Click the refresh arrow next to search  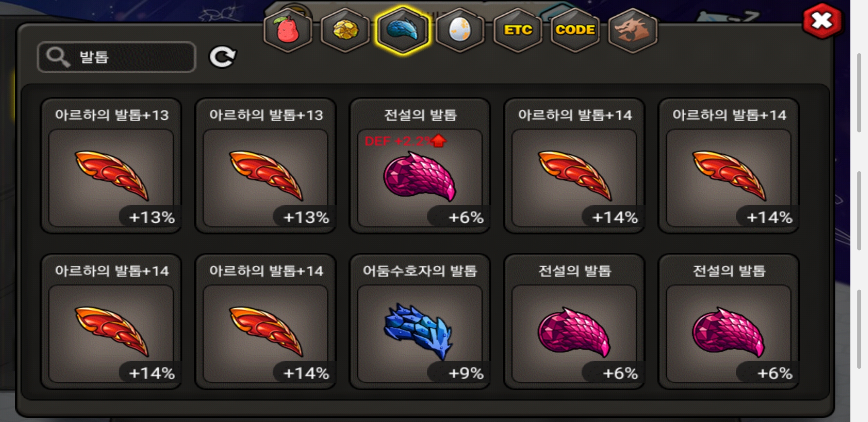(222, 57)
